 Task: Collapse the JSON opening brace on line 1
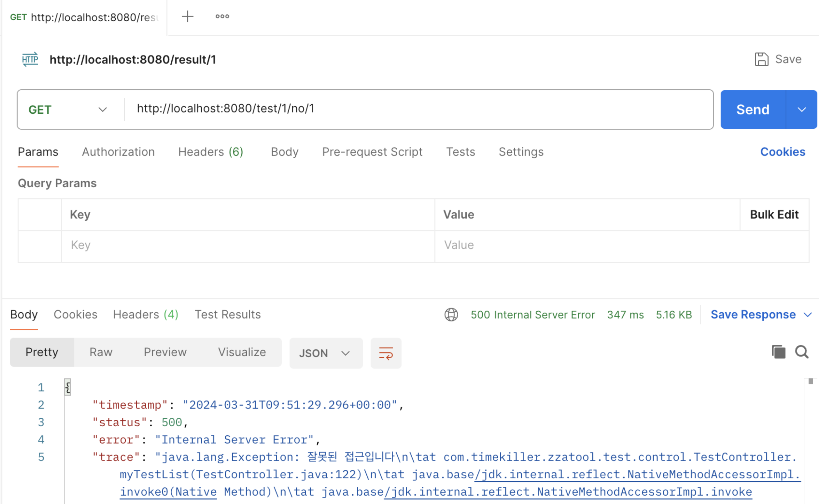coord(68,387)
